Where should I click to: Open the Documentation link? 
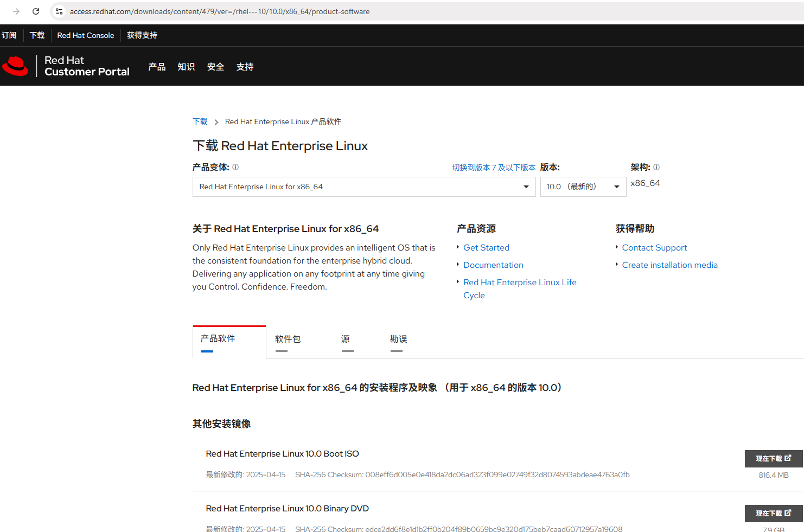[493, 265]
